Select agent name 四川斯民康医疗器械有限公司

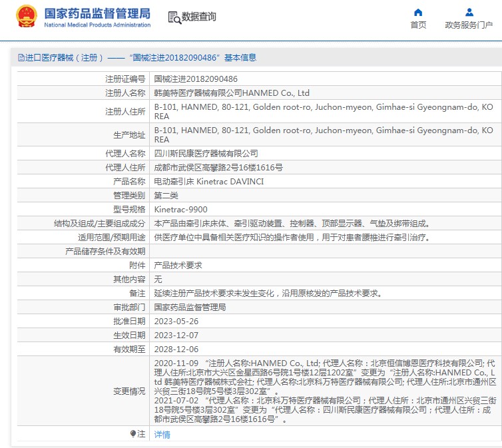point(206,154)
